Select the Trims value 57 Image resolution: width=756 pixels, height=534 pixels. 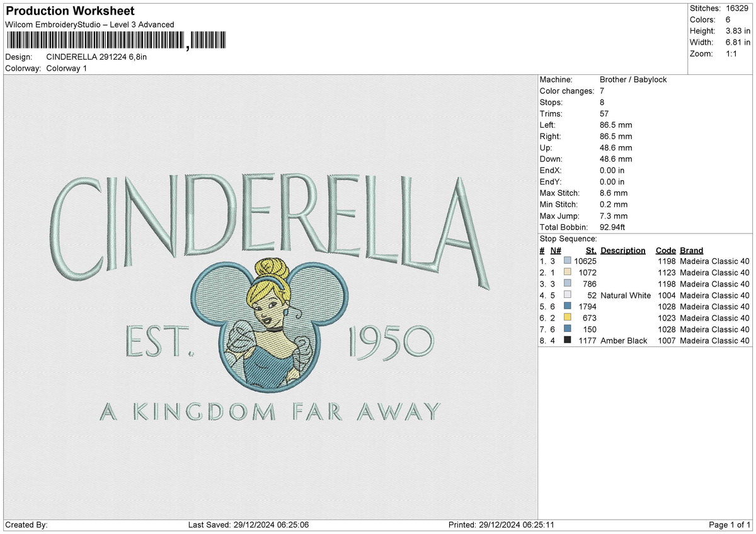coord(604,113)
